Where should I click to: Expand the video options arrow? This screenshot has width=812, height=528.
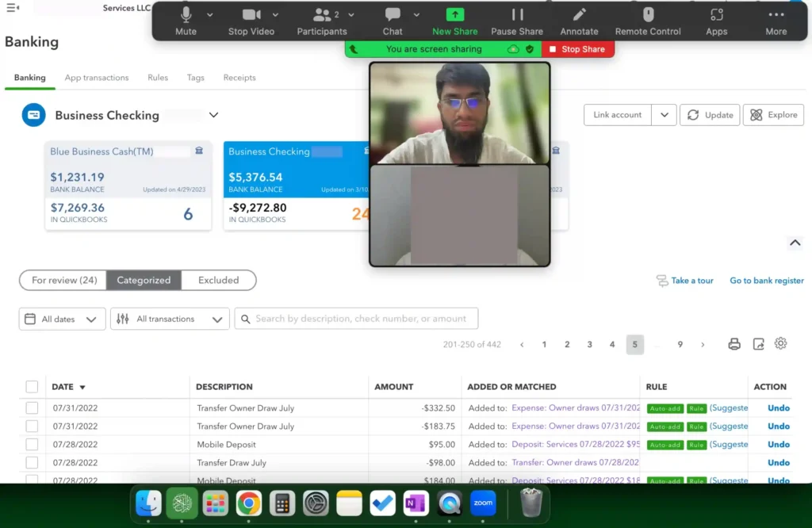pyautogui.click(x=275, y=15)
